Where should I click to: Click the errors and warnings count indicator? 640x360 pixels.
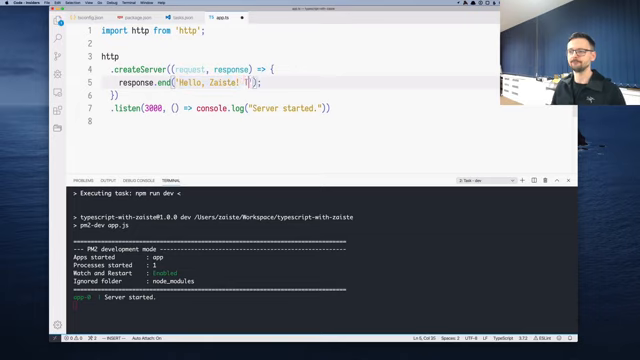click(x=73, y=338)
